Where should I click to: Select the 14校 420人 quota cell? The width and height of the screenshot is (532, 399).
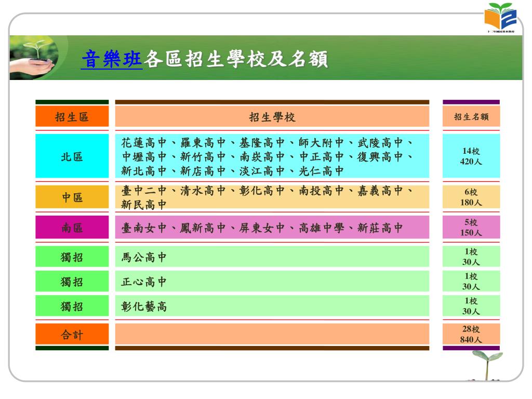[x=471, y=156]
